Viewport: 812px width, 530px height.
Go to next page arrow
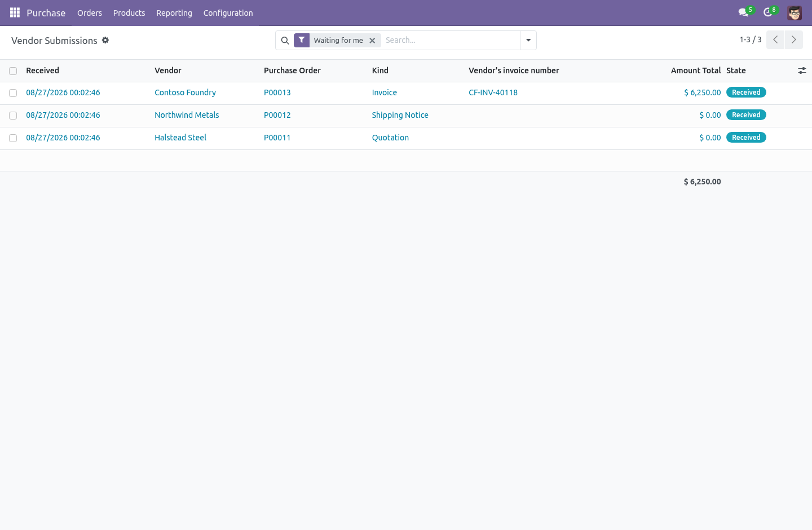point(794,39)
